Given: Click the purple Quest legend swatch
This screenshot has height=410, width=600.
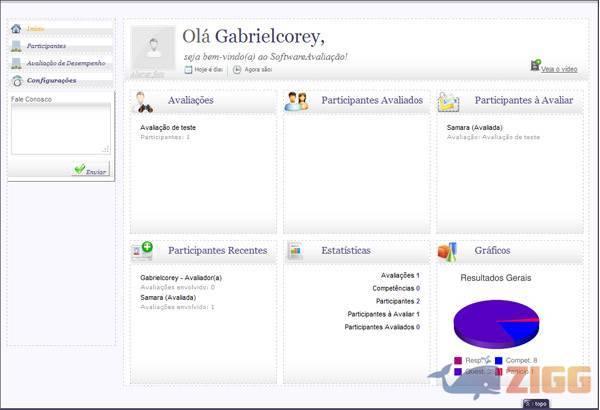Looking at the screenshot, I should (x=458, y=372).
